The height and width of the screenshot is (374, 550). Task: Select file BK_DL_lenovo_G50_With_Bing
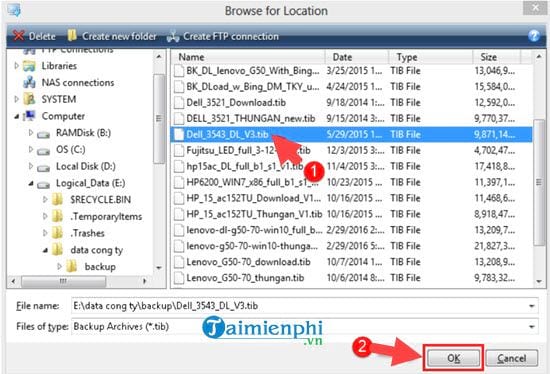[352, 71]
